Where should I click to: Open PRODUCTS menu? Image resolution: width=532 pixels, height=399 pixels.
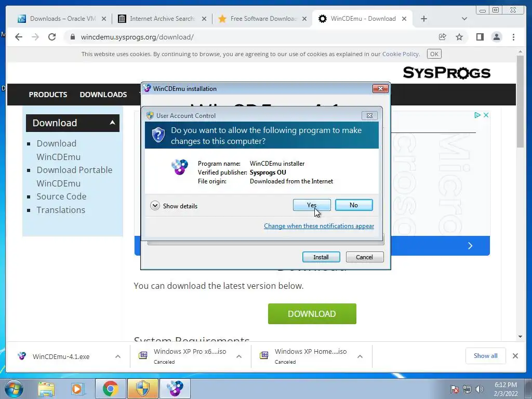48,95
